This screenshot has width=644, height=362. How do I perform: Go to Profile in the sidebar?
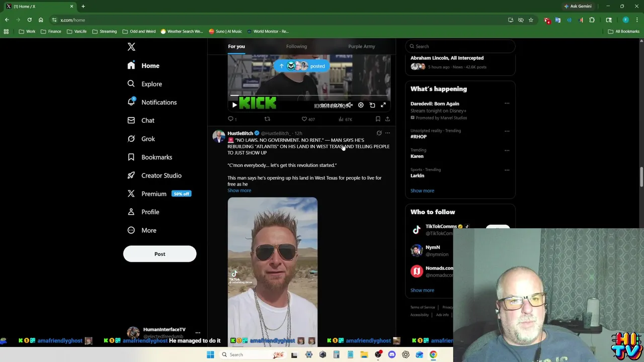coord(143,212)
